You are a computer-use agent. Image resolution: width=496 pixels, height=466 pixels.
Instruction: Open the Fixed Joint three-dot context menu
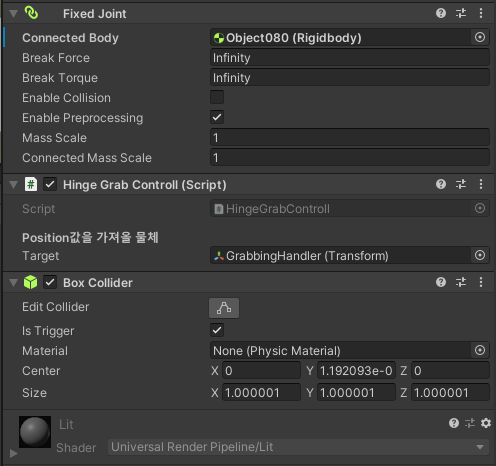[x=481, y=13]
